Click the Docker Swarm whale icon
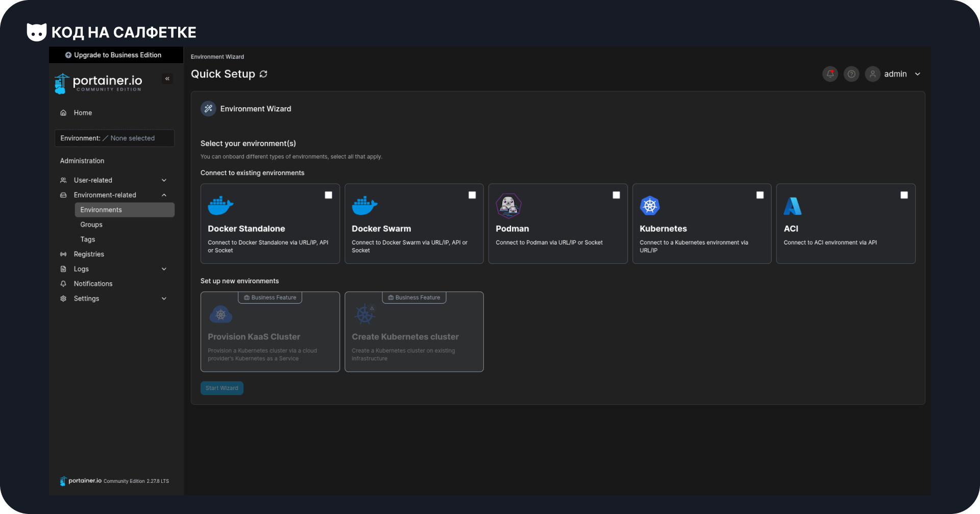This screenshot has height=514, width=980. 364,206
